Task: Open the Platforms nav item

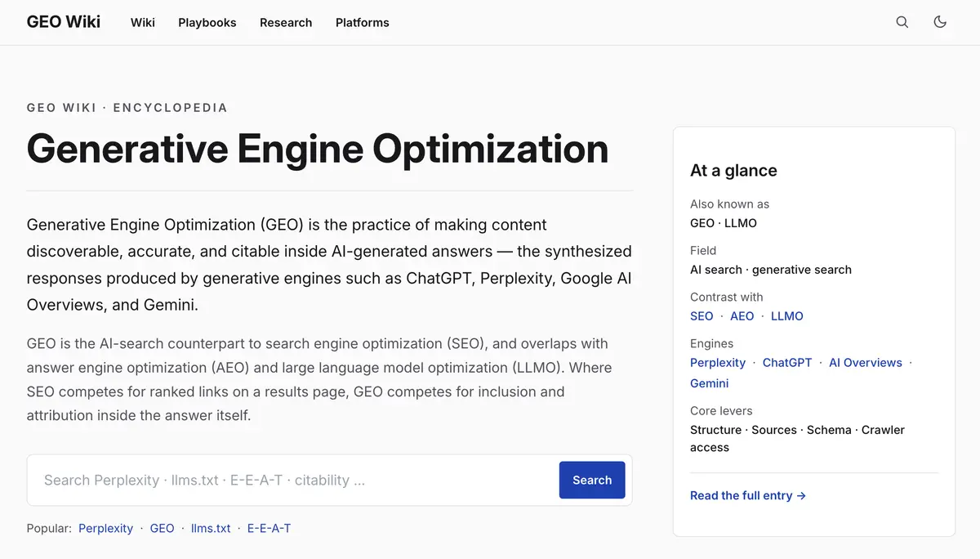Action: click(363, 23)
